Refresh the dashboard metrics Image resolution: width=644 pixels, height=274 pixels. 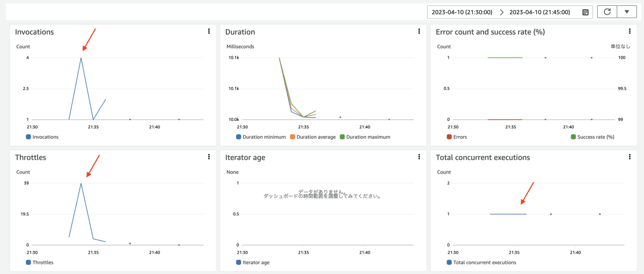[x=607, y=12]
